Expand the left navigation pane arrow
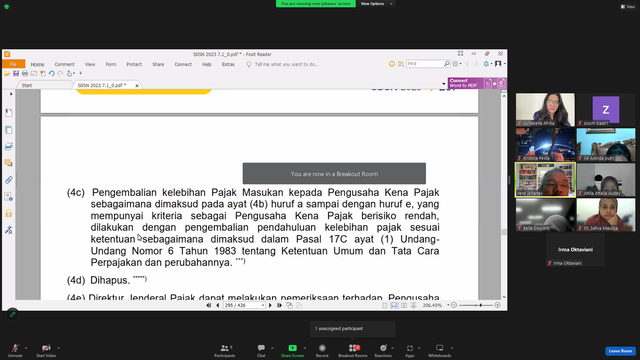This screenshot has height=360, width=640. (11, 94)
